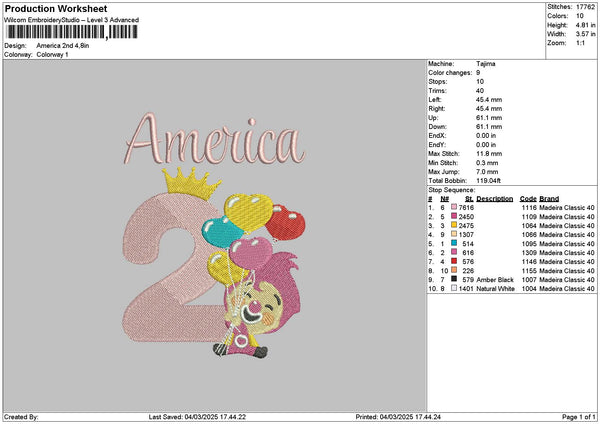Click the Width value '3.57 in'
This screenshot has height=424, width=600.
click(585, 34)
